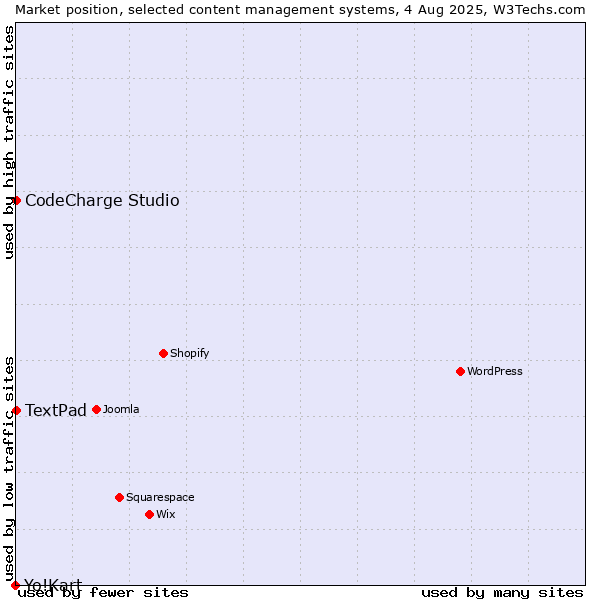
Task: Click the chart title mentioning W3Techs.com
Action: coord(300,10)
